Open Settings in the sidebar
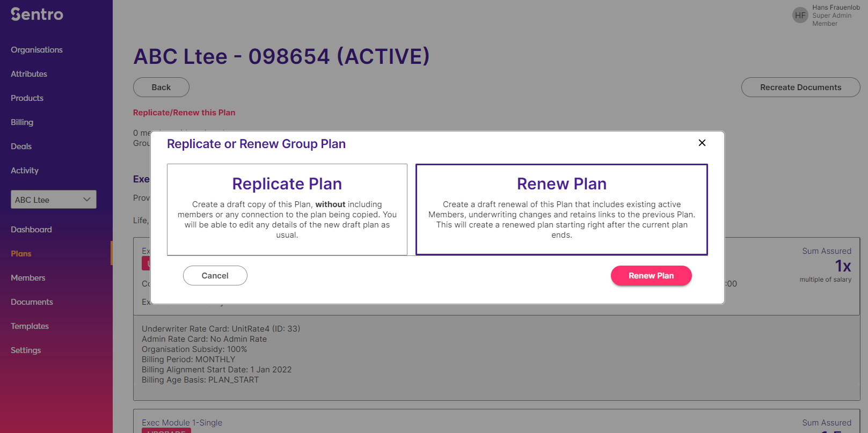 pyautogui.click(x=26, y=350)
